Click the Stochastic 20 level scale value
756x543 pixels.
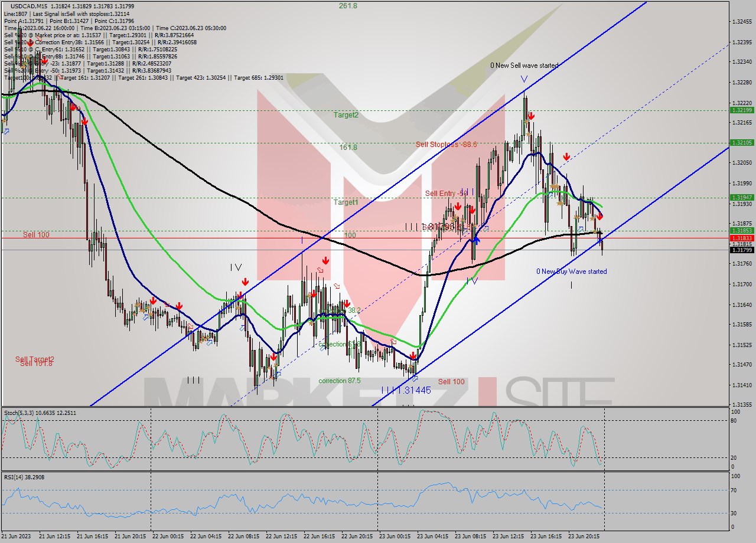point(734,457)
